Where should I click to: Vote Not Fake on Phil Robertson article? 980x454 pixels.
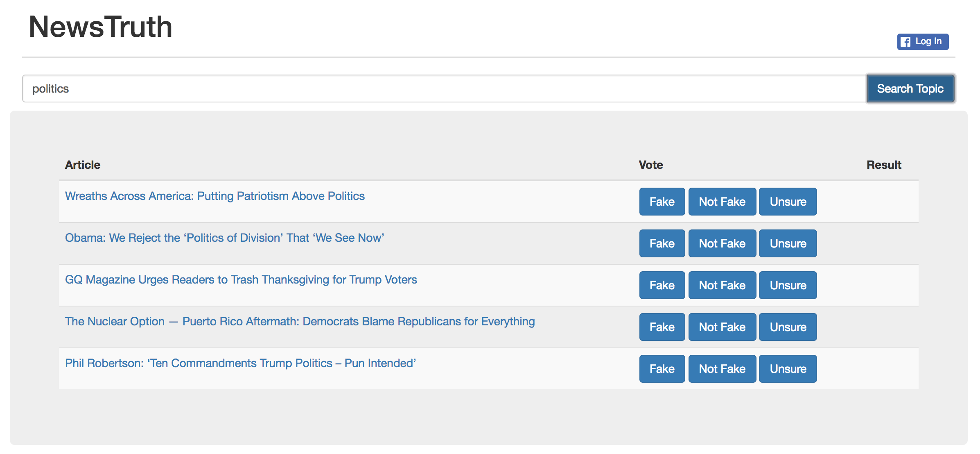pos(722,369)
